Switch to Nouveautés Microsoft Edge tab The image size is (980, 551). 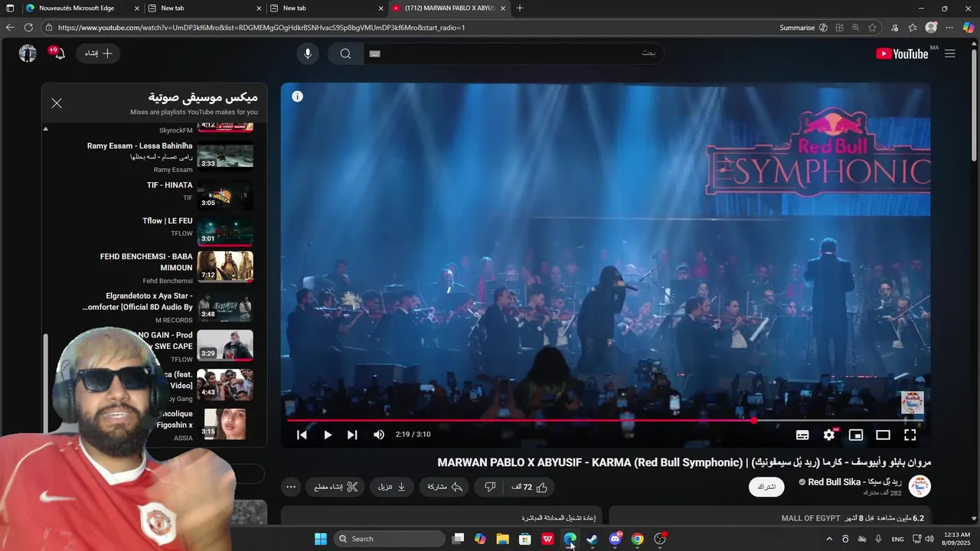click(83, 8)
